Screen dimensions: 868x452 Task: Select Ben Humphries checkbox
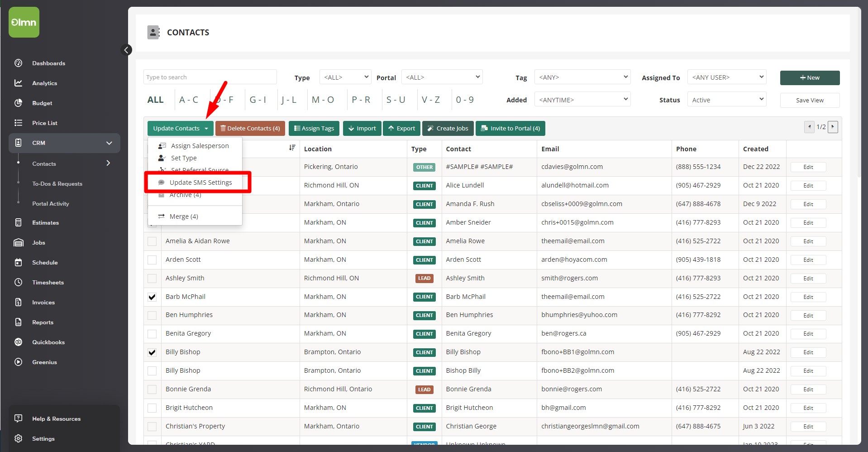click(152, 315)
